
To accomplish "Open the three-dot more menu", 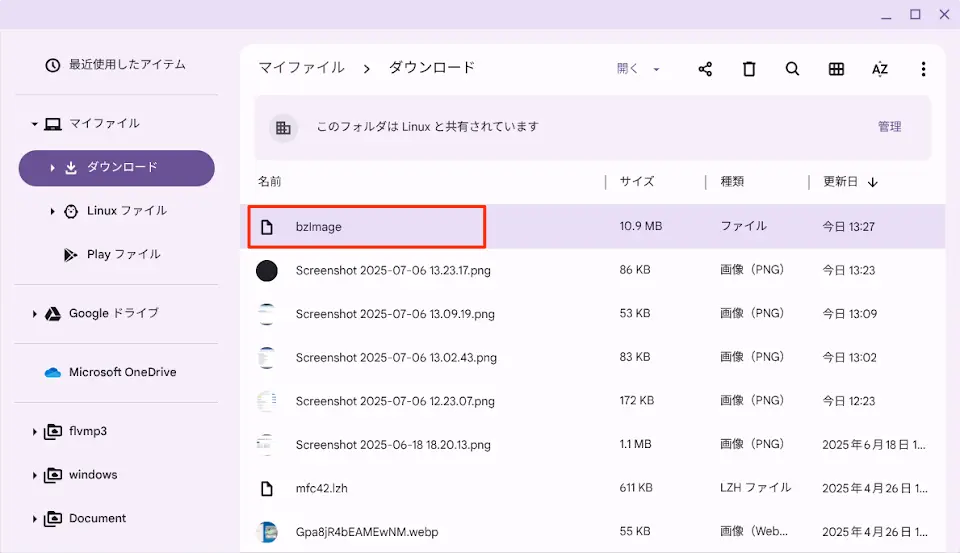I will [x=923, y=69].
